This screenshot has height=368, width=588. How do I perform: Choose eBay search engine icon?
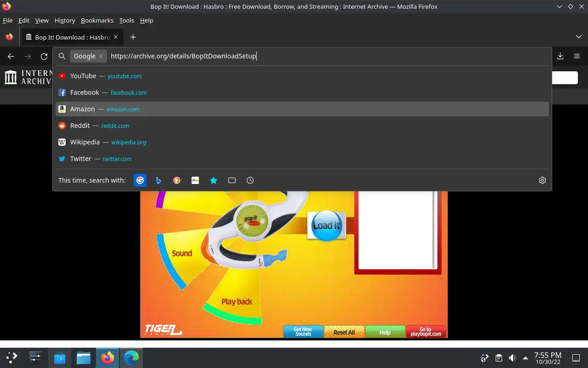[195, 180]
